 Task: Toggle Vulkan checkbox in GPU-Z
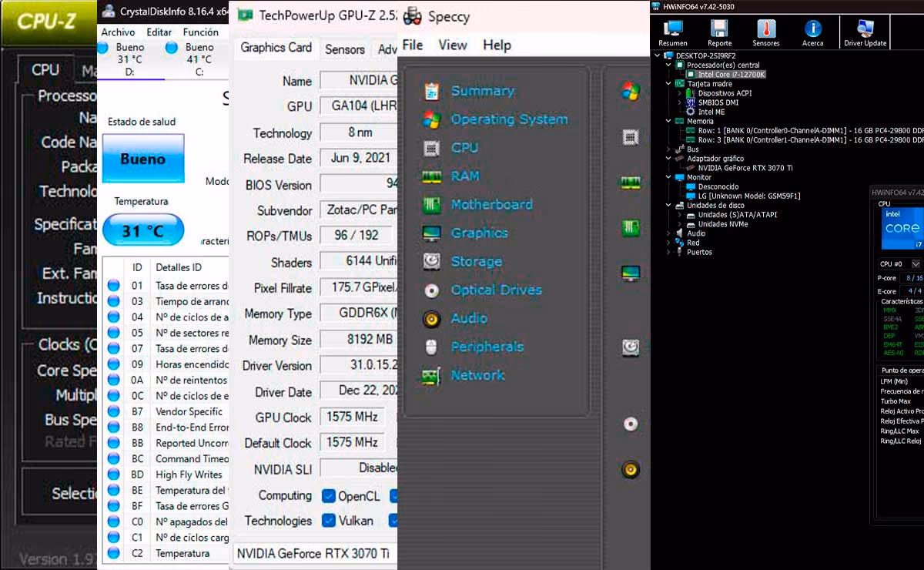[x=329, y=521]
